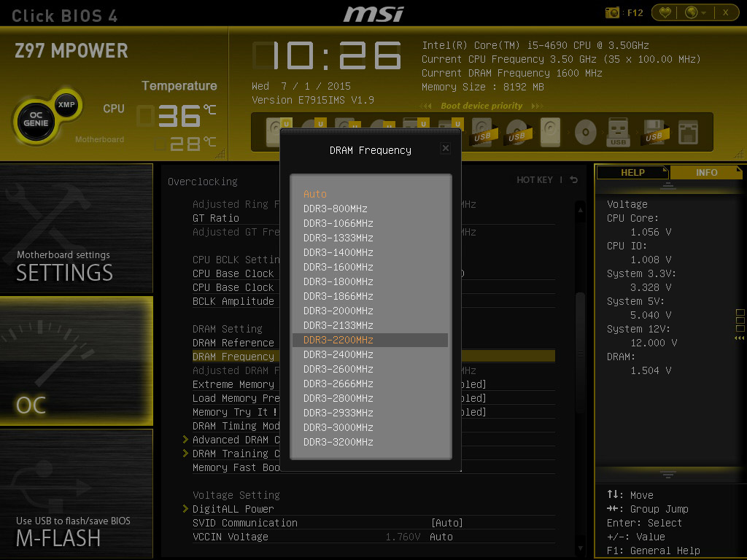Select the USB floppy boot device icon
Screen dimensions: 747x560
(x=655, y=132)
